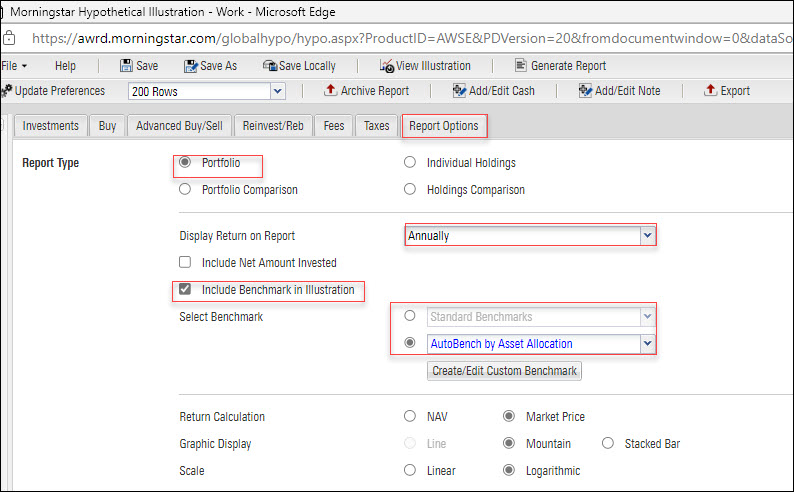Open the 200 Rows dropdown
The height and width of the screenshot is (492, 794).
[277, 92]
